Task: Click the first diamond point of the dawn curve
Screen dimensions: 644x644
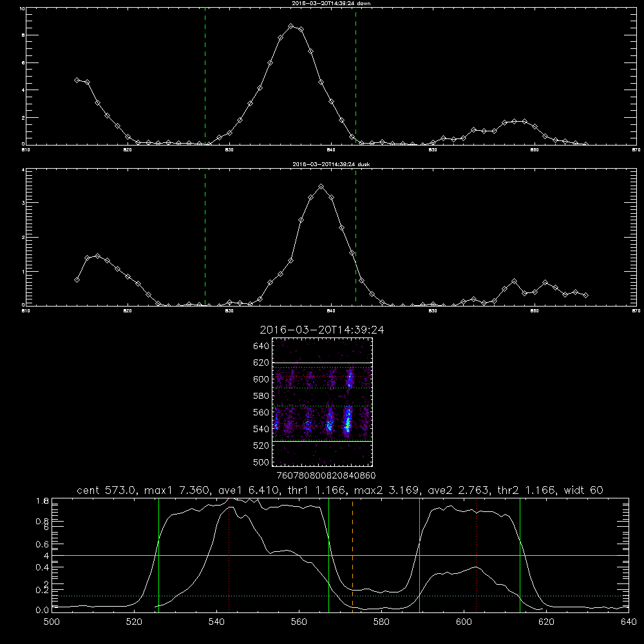Action: click(77, 80)
